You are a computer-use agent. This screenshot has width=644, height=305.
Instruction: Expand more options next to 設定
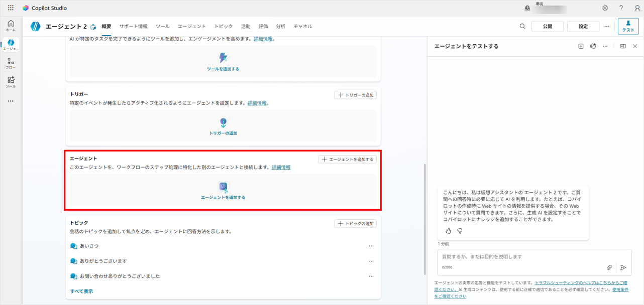tap(607, 27)
